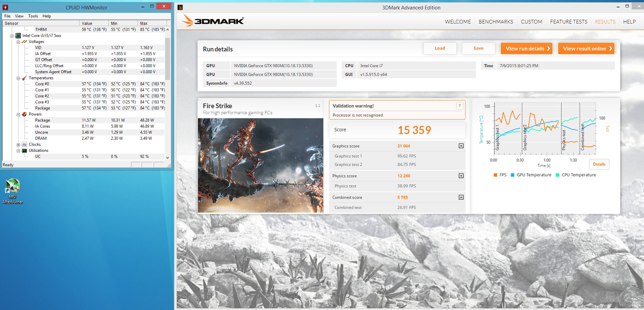Click View run details button

click(527, 48)
